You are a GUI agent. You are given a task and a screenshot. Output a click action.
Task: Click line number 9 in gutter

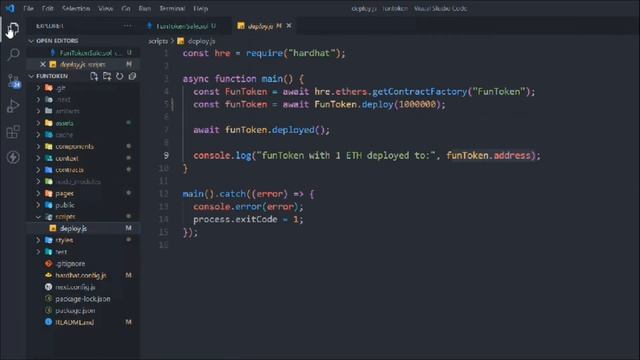pyautogui.click(x=166, y=156)
